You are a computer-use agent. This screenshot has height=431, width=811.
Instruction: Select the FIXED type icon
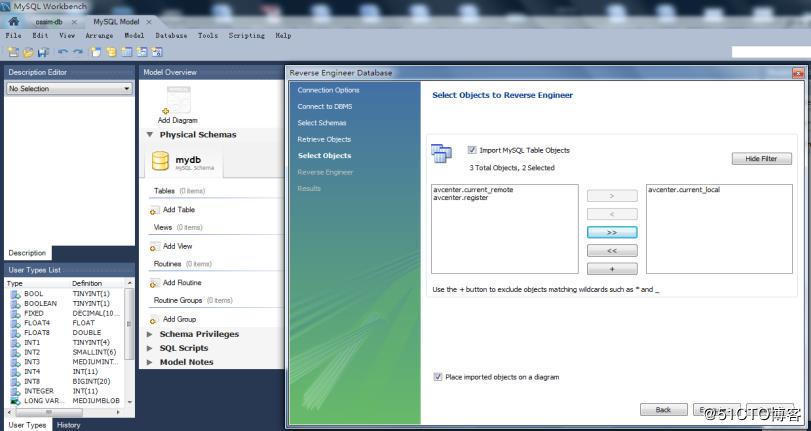(x=16, y=314)
